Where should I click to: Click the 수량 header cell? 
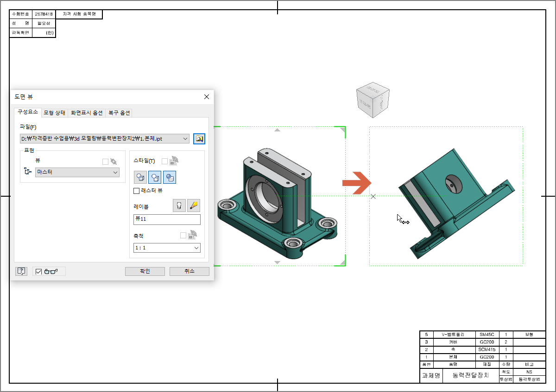pos(506,364)
